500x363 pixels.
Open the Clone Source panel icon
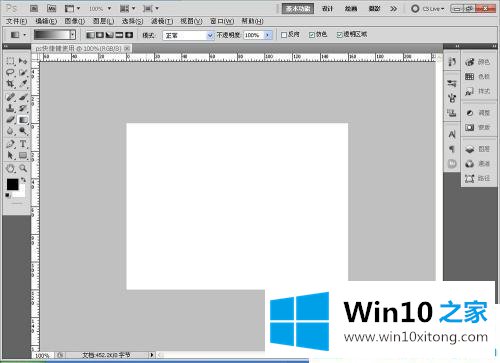(x=452, y=113)
